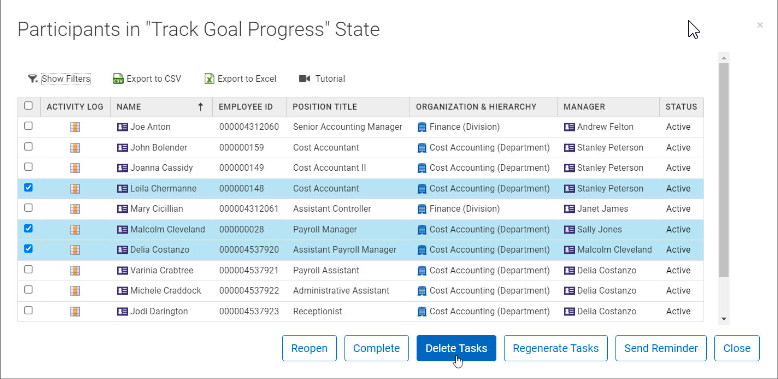Viewport: 778px width, 379px height.
Task: Toggle the select-all header checkbox
Action: tap(28, 106)
